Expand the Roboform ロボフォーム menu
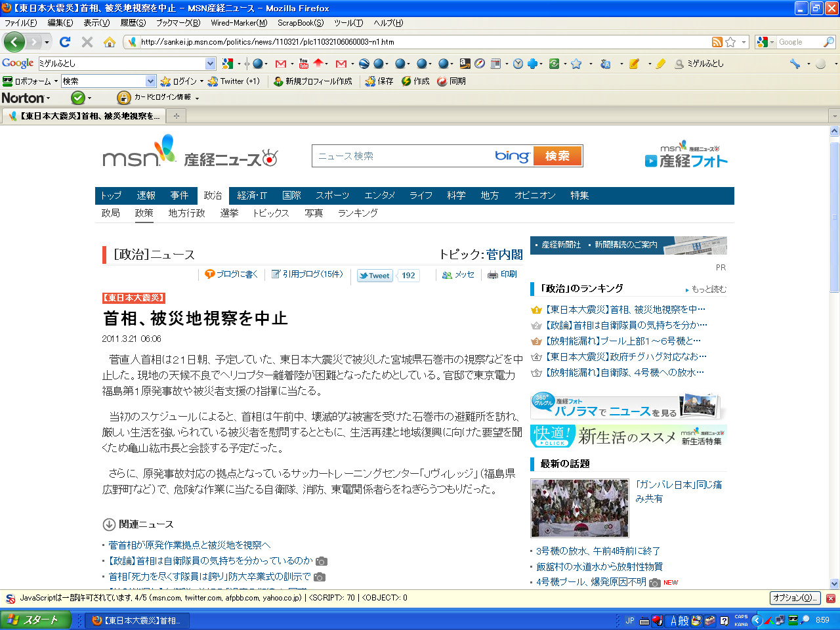The image size is (840, 630). (x=30, y=81)
